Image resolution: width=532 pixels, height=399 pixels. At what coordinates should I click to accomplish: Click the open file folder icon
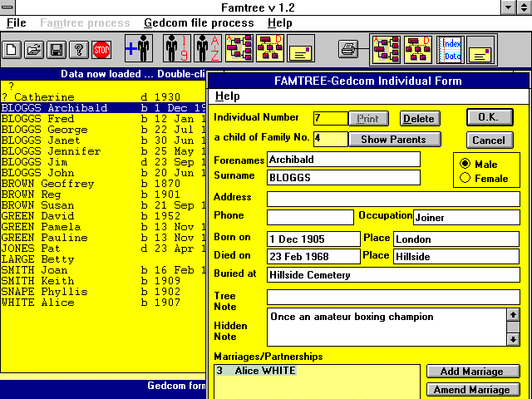tap(34, 50)
